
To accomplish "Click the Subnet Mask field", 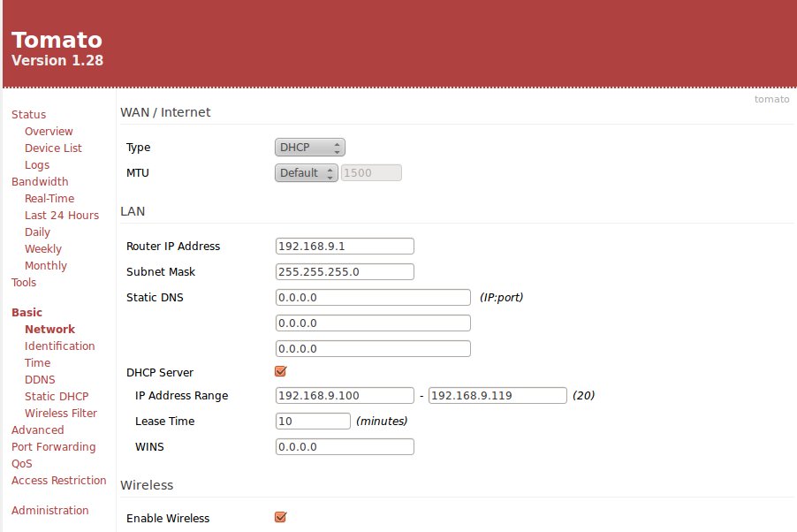I will click(345, 271).
